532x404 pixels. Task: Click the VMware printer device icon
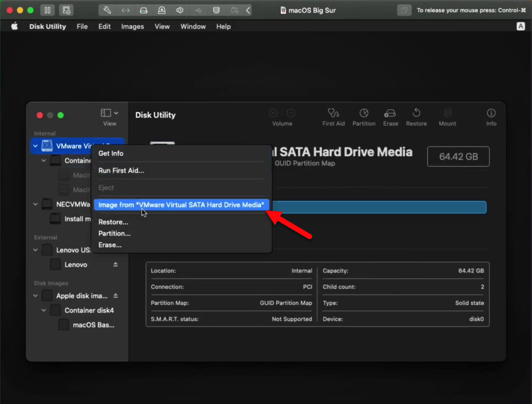[x=216, y=10]
